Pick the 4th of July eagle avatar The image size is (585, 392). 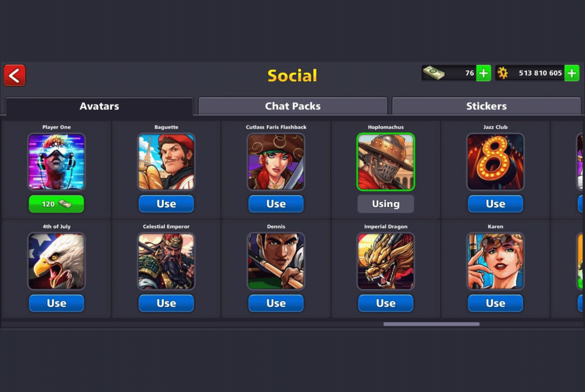click(x=56, y=261)
